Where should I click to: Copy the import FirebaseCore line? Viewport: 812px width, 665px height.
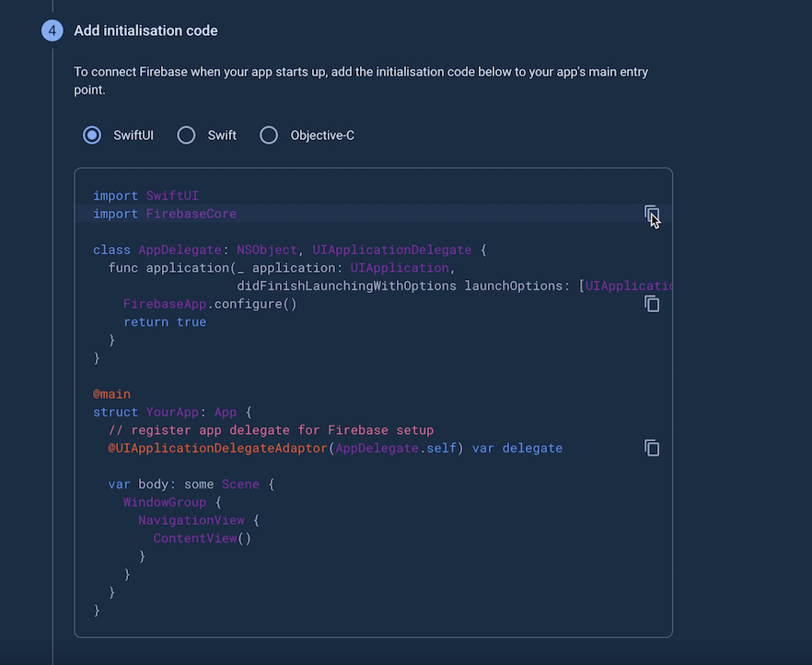point(652,215)
